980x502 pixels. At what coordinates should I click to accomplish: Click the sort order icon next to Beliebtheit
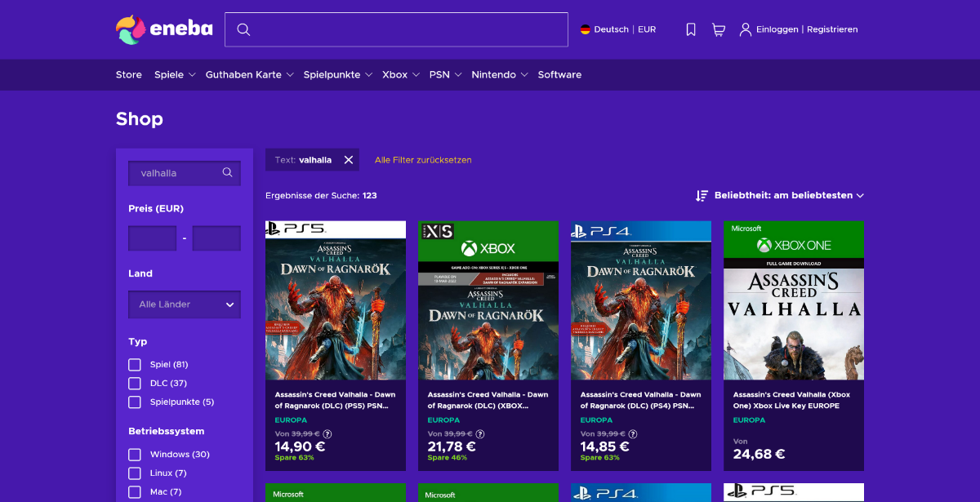pos(702,196)
